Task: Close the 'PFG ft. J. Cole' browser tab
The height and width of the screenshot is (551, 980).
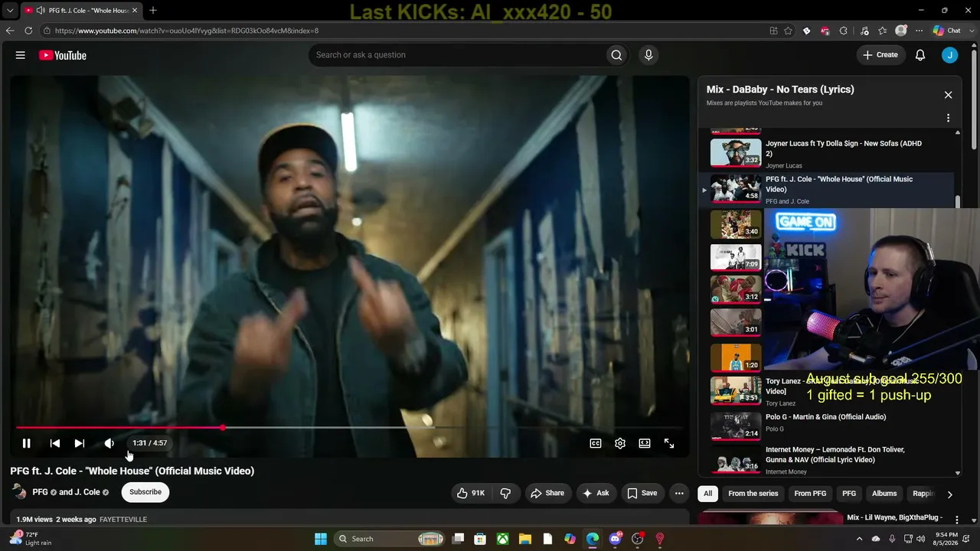Action: pyautogui.click(x=135, y=10)
